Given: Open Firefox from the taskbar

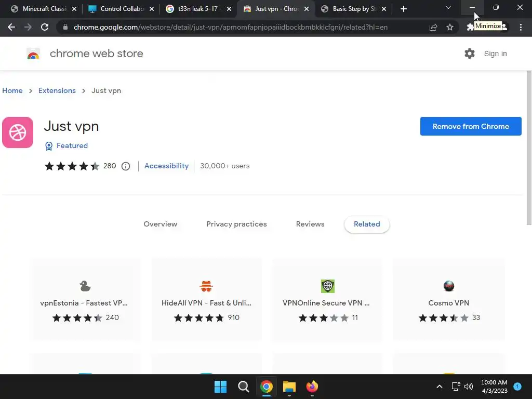Looking at the screenshot, I should 312,387.
